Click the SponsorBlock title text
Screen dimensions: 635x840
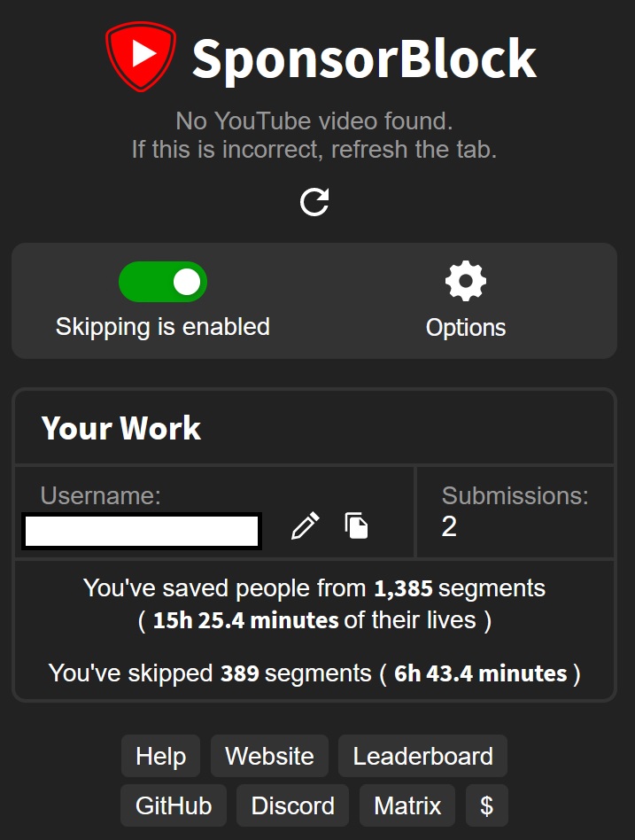[x=364, y=59]
